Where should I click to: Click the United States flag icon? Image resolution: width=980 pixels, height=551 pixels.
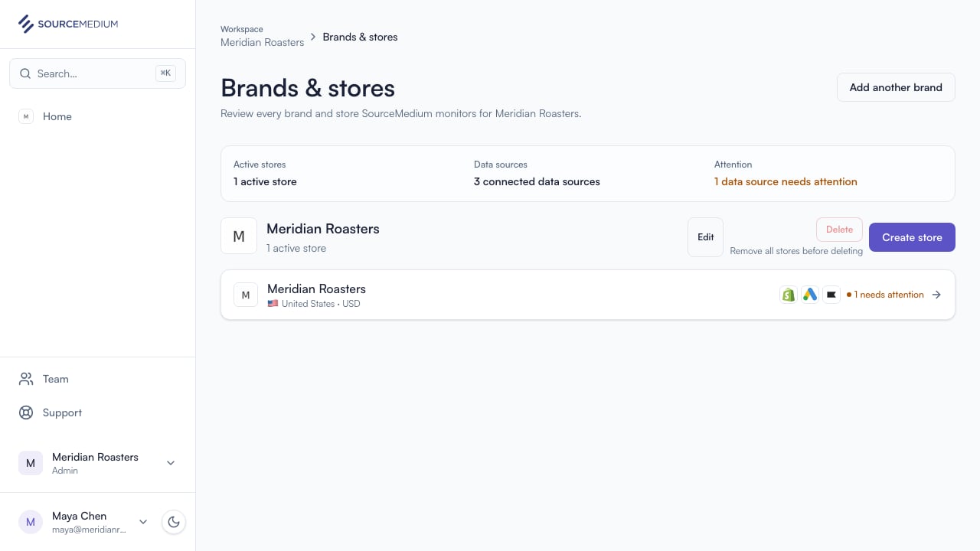273,304
